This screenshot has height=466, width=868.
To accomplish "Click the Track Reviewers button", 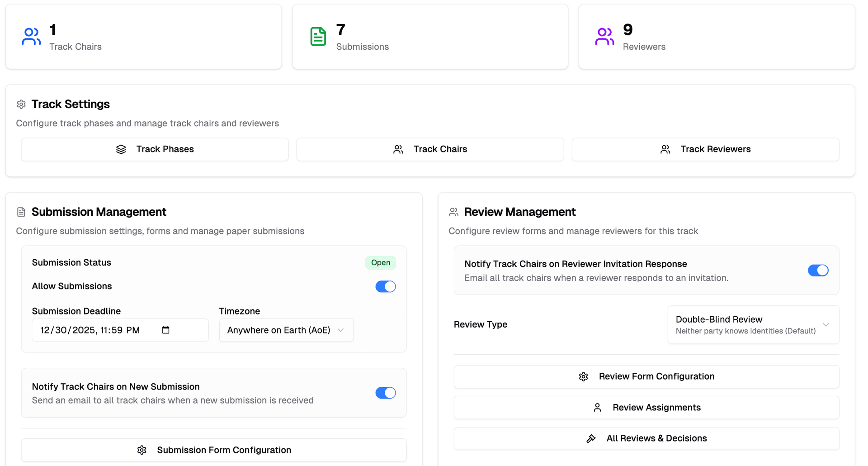I will 705,149.
